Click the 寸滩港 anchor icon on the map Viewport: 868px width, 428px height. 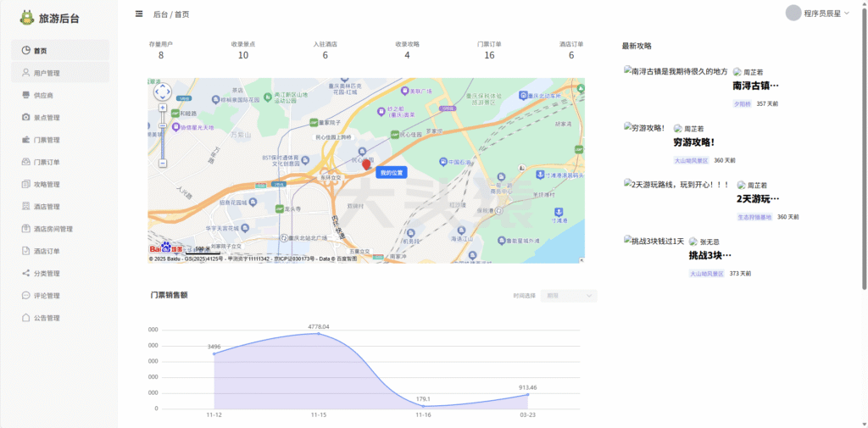559,213
